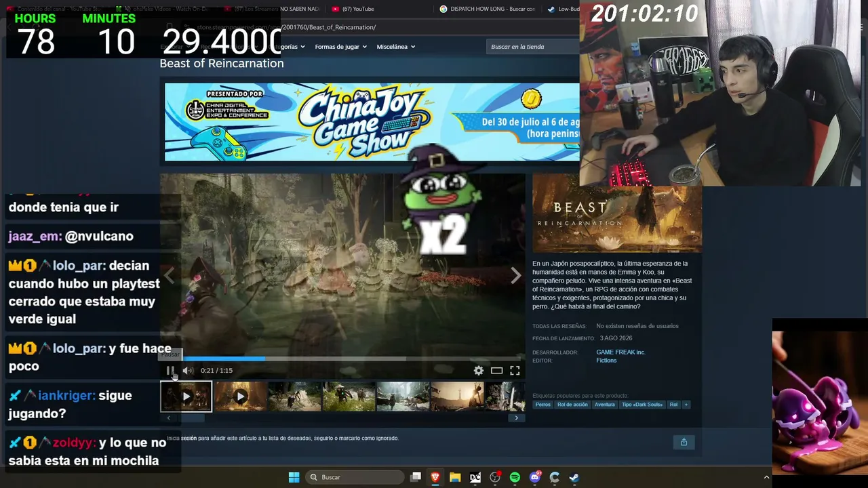Select the second trailer thumbnail

click(x=241, y=396)
